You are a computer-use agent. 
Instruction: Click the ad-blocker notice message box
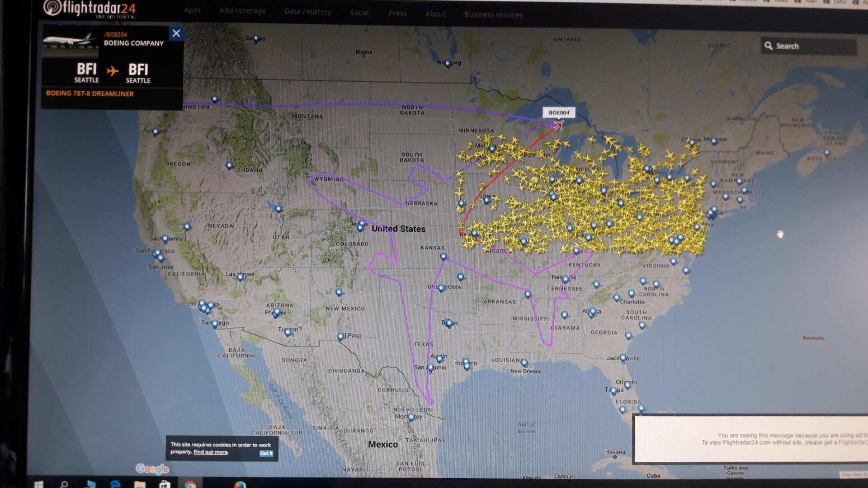click(x=750, y=439)
